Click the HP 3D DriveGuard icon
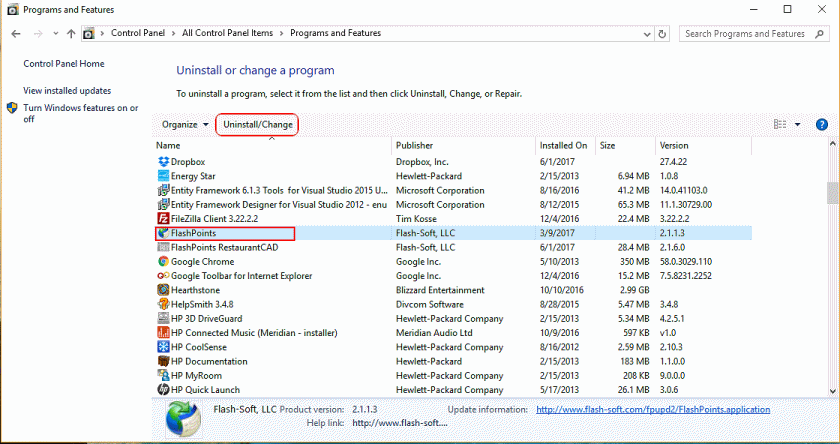This screenshot has width=840, height=444. coord(163,319)
